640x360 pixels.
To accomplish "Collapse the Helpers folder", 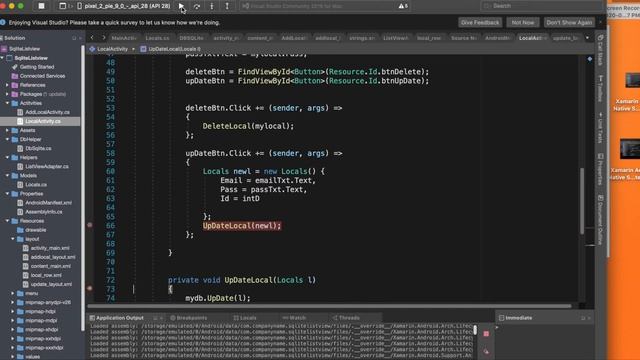I will tap(7, 158).
